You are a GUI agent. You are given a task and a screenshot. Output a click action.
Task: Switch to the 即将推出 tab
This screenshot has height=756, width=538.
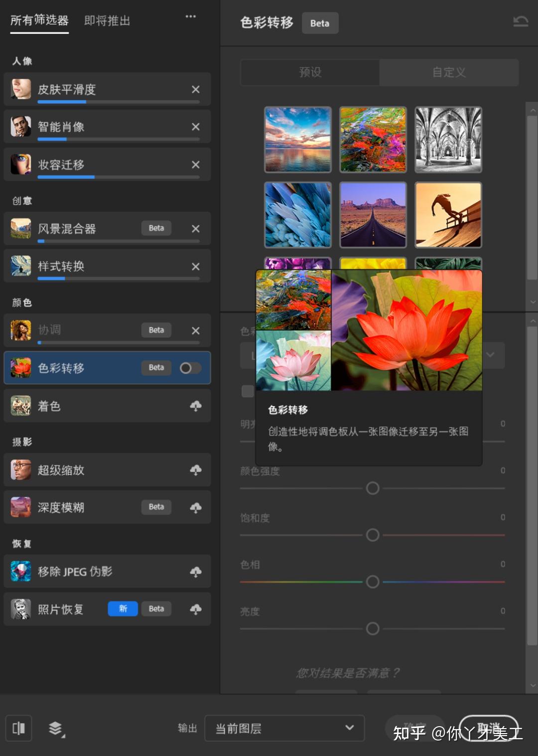click(107, 21)
